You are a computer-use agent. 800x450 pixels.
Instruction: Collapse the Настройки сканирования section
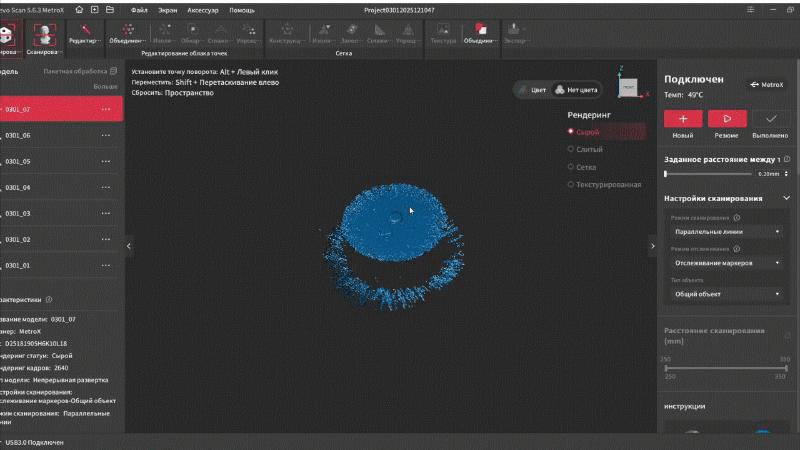[x=786, y=198]
